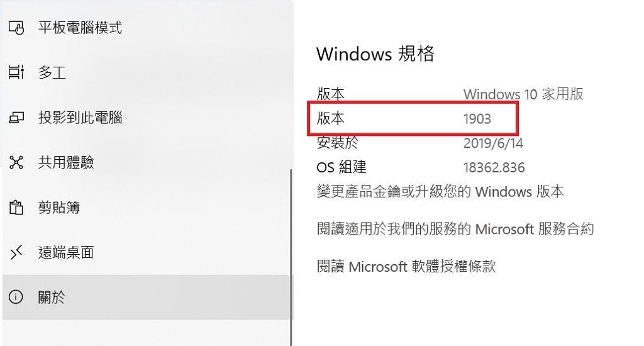This screenshot has width=644, height=346.
Task: Click the projecting to this PC icon
Action: [16, 118]
